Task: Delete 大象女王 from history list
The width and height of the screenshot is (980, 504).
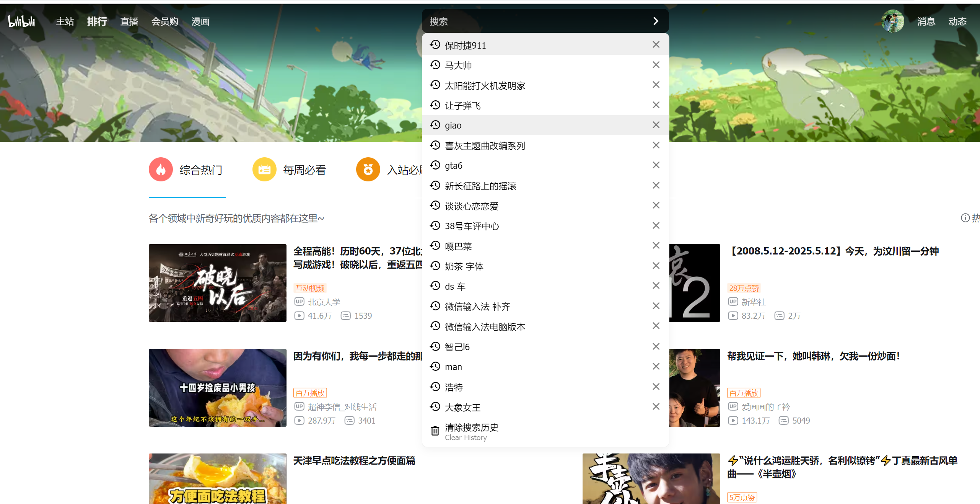Action: point(656,407)
